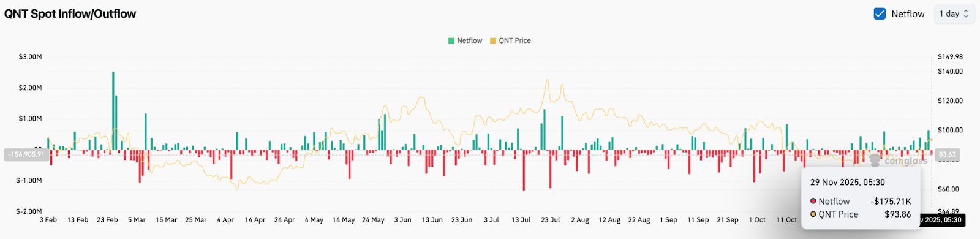
Task: Click the 3 Jun date label
Action: point(402,220)
